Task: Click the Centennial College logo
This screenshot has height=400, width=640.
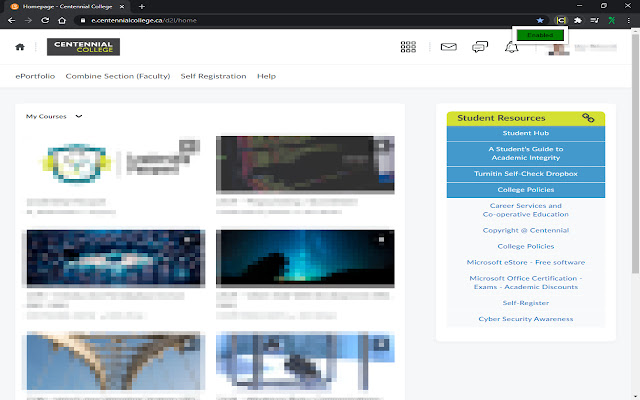Action: (x=83, y=47)
